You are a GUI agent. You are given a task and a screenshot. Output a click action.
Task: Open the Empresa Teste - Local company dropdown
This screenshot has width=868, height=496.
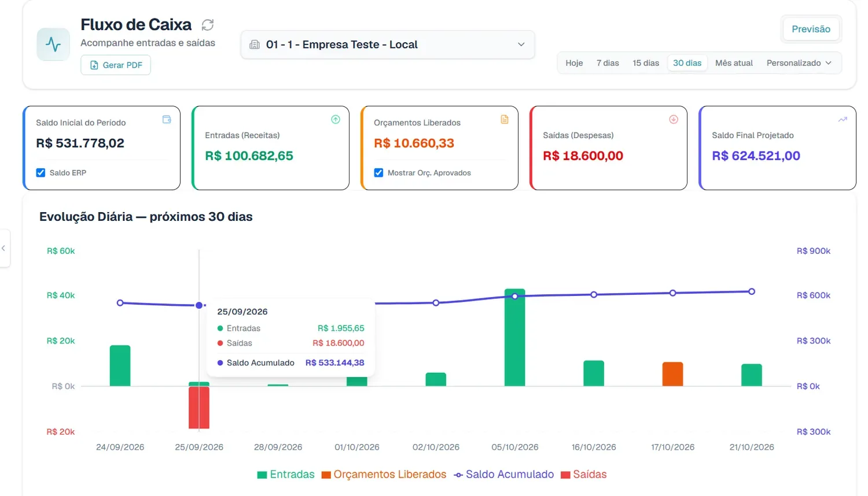[x=388, y=45]
